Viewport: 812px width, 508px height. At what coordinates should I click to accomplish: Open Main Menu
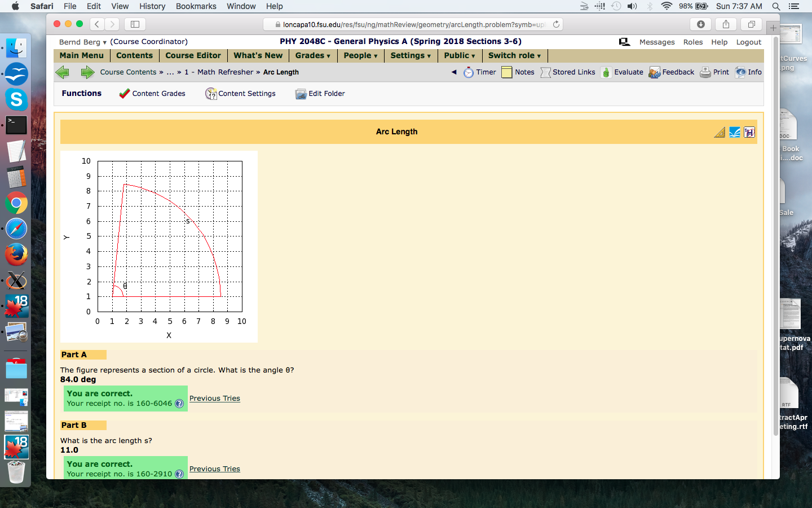[82, 55]
